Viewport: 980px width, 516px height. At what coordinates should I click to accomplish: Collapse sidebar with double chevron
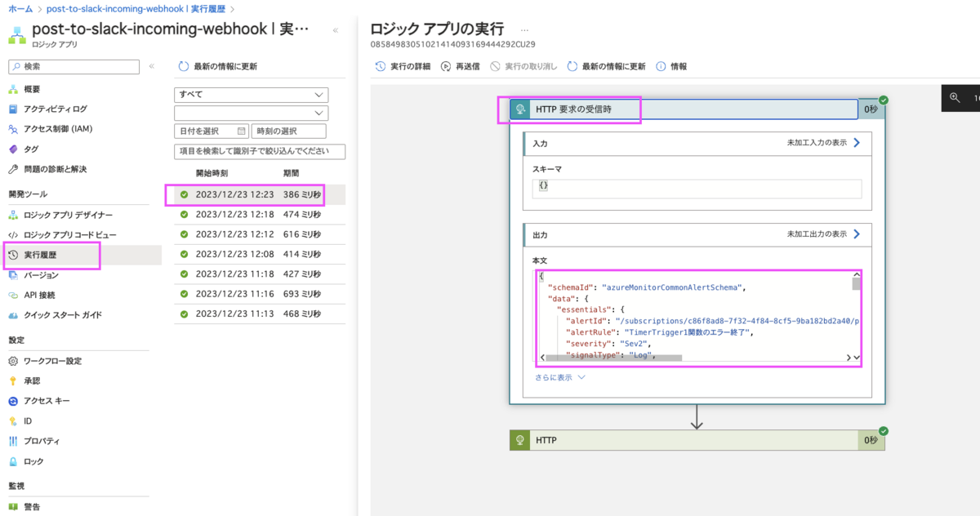151,66
